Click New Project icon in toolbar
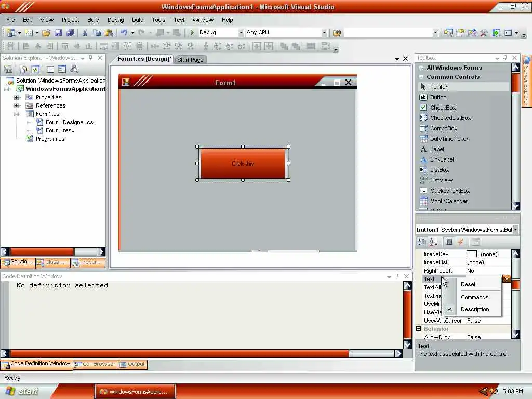Screen dimensions: 532x399 11,33
